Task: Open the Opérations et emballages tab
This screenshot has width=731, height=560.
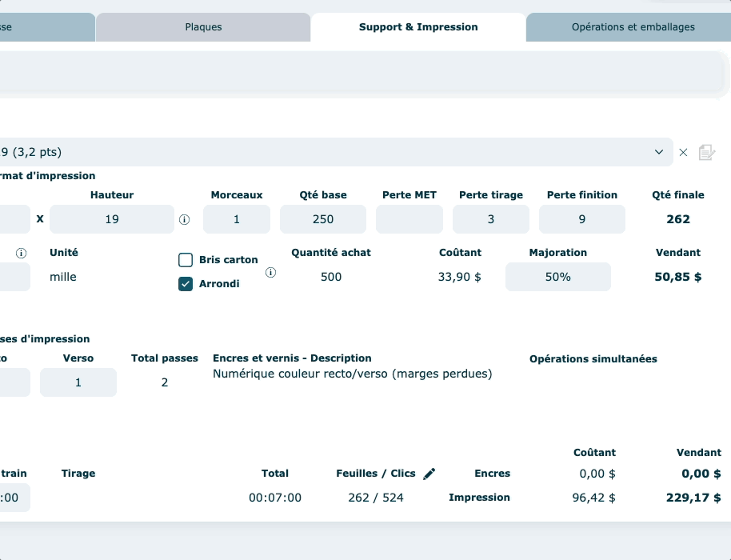Action: (x=633, y=27)
